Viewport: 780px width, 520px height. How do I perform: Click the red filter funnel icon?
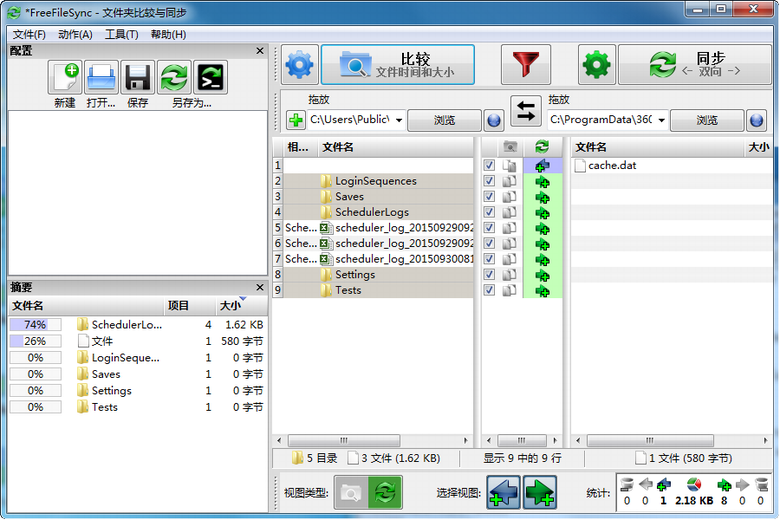pyautogui.click(x=532, y=65)
